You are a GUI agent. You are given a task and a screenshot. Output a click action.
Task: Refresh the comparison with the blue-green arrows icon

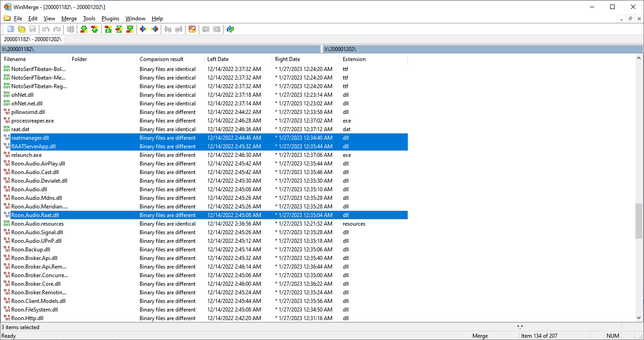pyautogui.click(x=230, y=29)
